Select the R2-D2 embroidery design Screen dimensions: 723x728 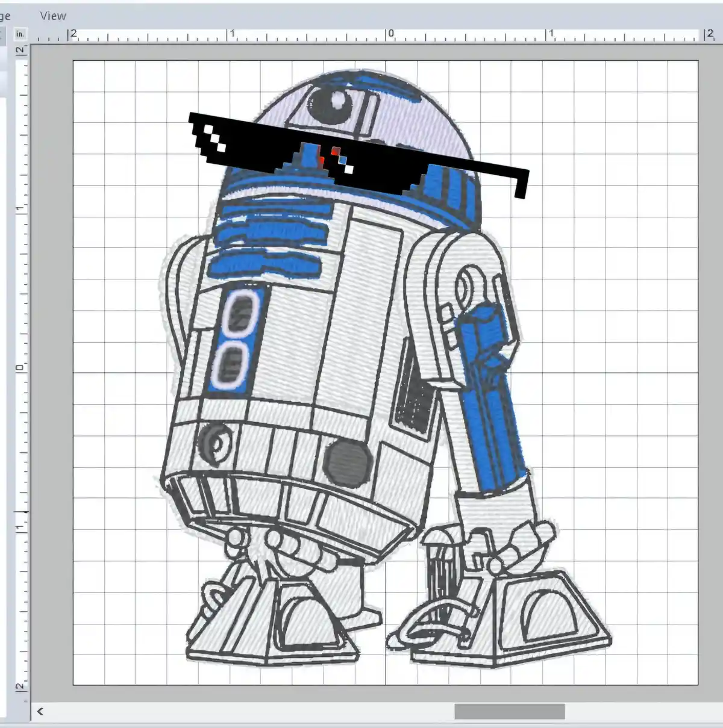click(386, 367)
